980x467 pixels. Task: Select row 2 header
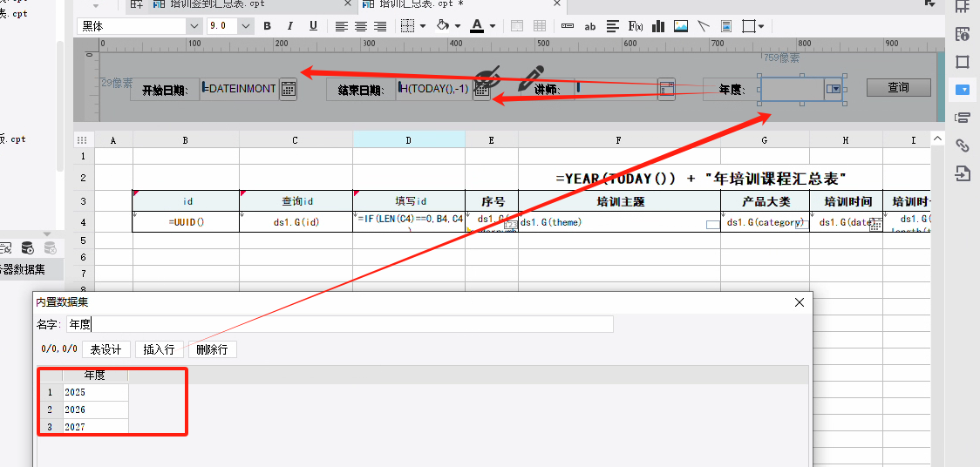coord(83,178)
